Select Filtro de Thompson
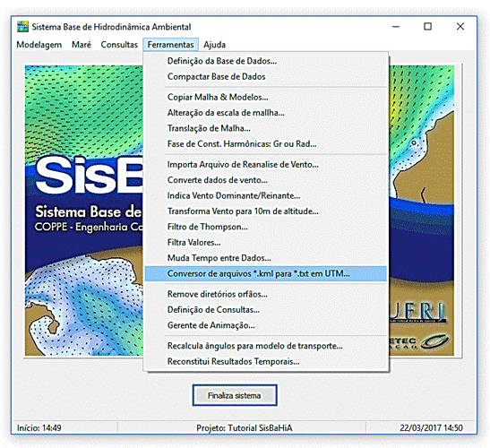Screen dimensions: 490x448 [x=266, y=227]
